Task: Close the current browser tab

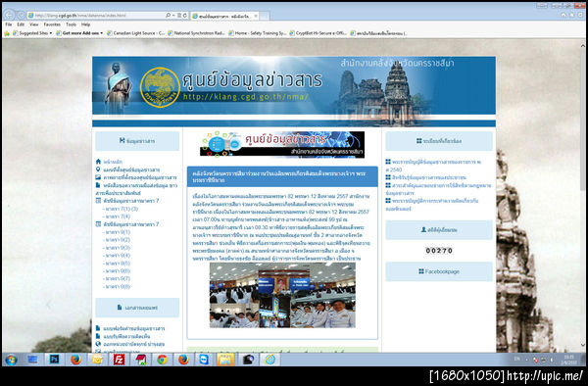Action: point(256,16)
